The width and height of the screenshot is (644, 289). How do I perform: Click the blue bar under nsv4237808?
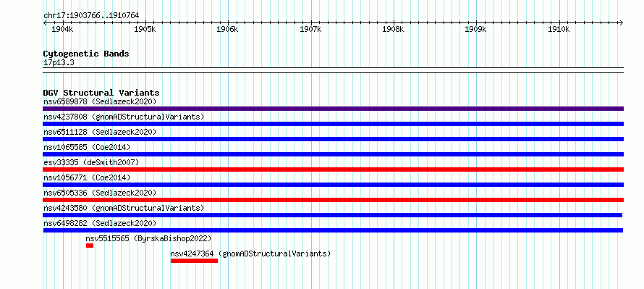coord(333,124)
